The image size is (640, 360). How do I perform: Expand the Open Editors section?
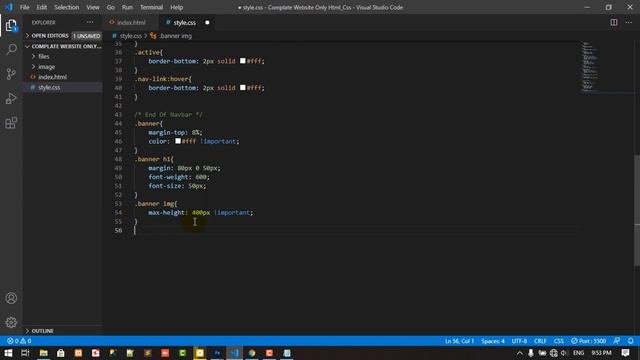(x=62, y=36)
